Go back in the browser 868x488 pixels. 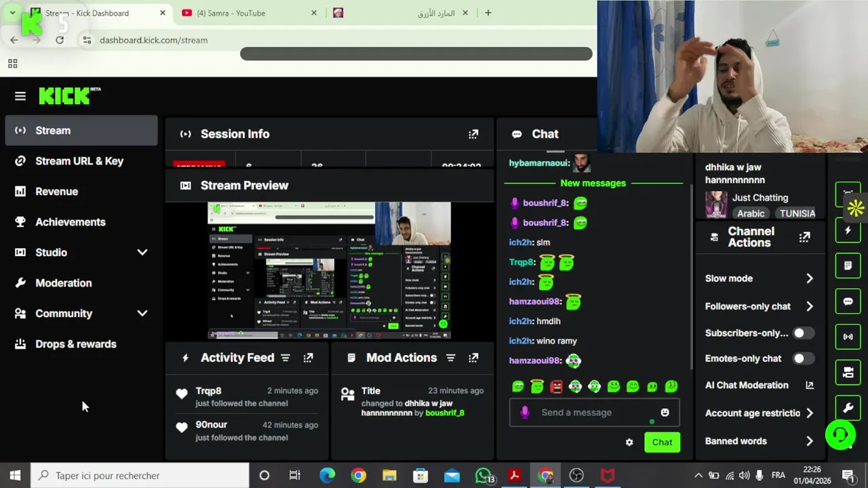click(x=14, y=40)
